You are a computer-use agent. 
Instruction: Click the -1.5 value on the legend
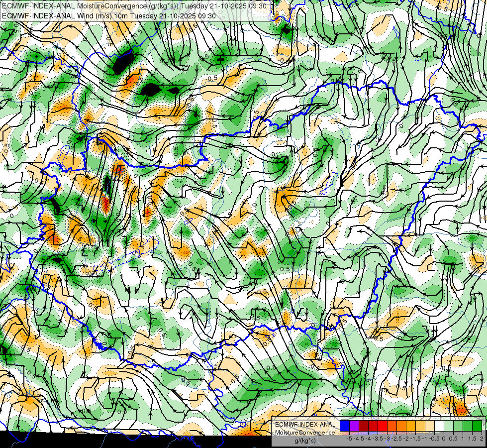point(415,439)
